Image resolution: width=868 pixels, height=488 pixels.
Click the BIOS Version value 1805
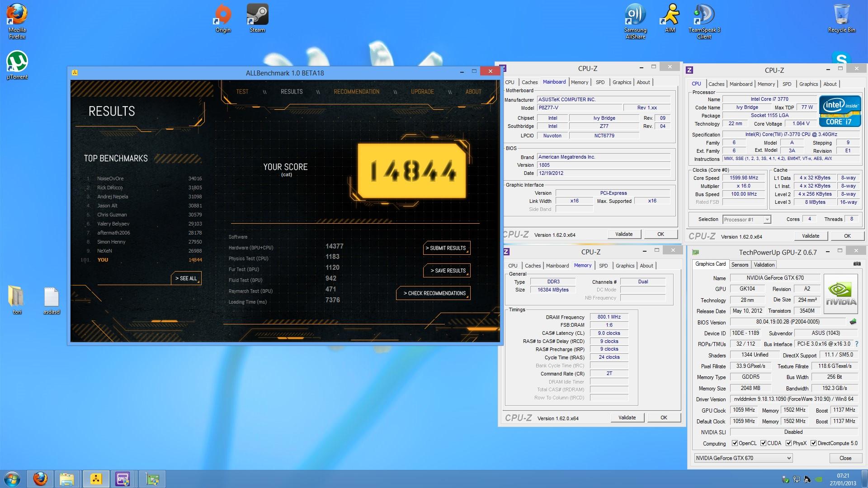pyautogui.click(x=604, y=165)
